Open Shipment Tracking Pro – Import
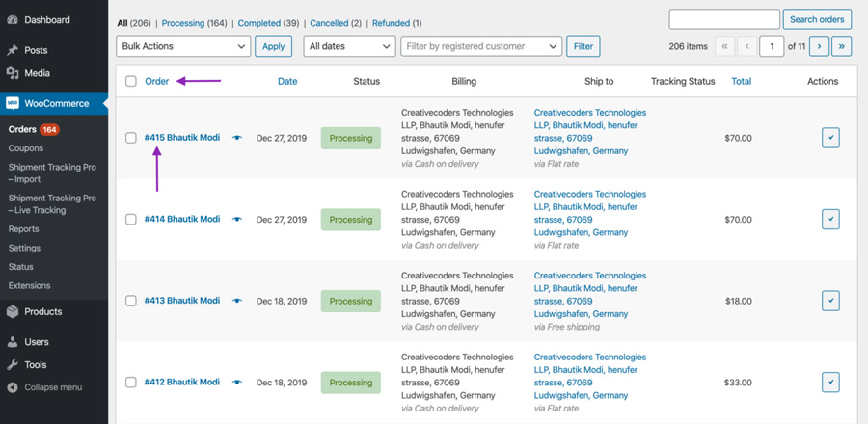The width and height of the screenshot is (868, 424). [52, 173]
